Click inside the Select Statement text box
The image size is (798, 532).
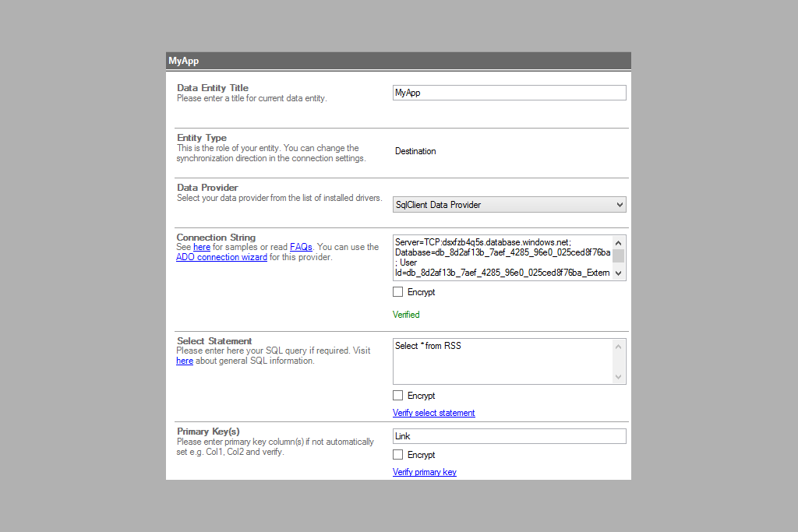pos(502,361)
